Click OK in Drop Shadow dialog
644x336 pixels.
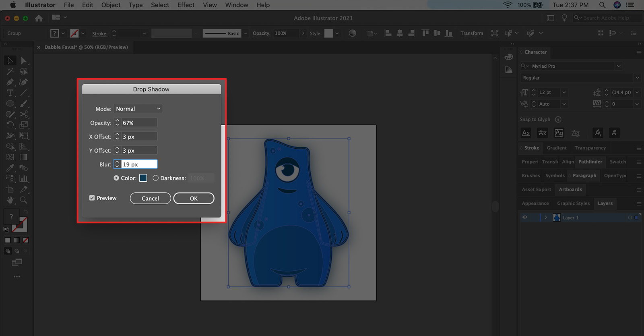tap(194, 198)
